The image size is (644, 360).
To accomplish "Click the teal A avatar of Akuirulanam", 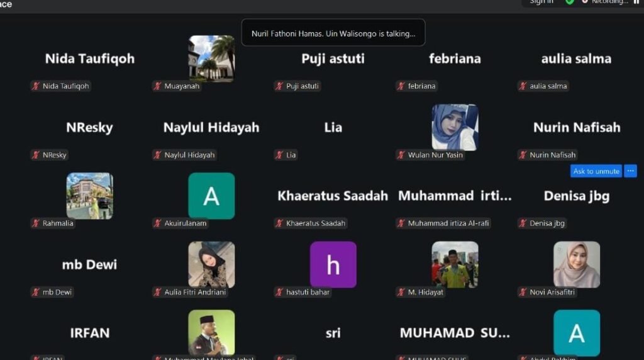I will pos(211,196).
